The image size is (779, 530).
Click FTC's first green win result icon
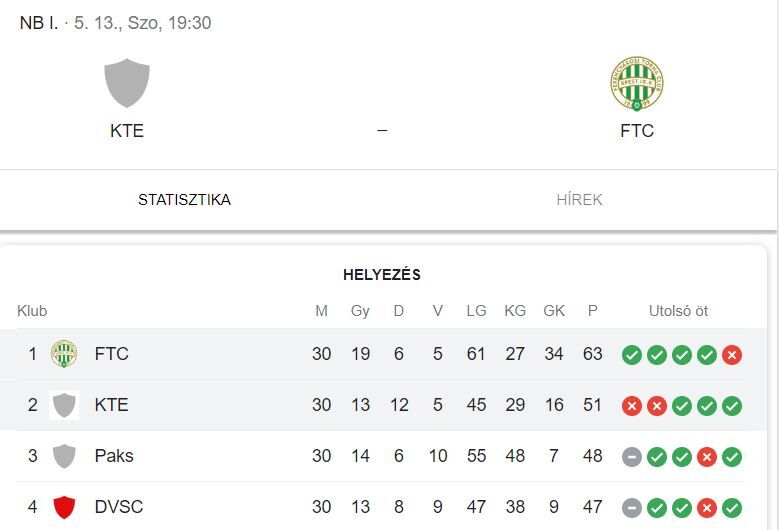point(632,355)
